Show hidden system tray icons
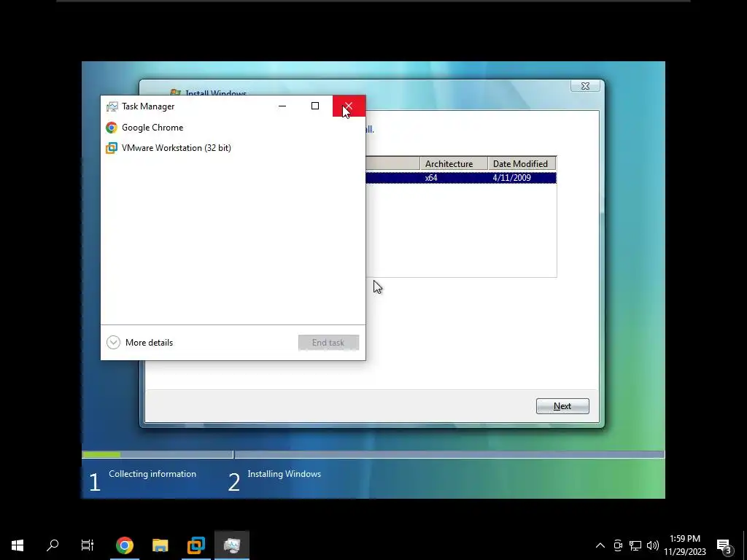Screen dimensions: 747x560 (x=600, y=545)
